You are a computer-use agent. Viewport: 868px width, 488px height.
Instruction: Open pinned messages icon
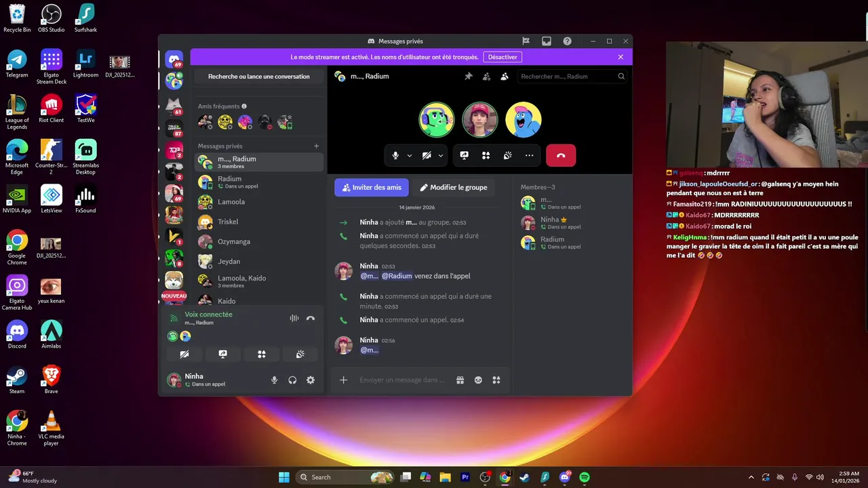click(x=468, y=77)
